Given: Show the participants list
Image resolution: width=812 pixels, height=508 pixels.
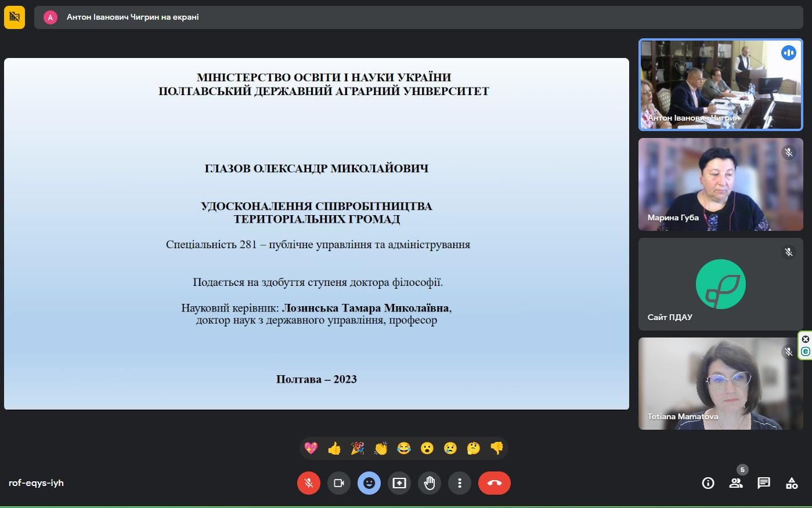Looking at the screenshot, I should coord(736,483).
